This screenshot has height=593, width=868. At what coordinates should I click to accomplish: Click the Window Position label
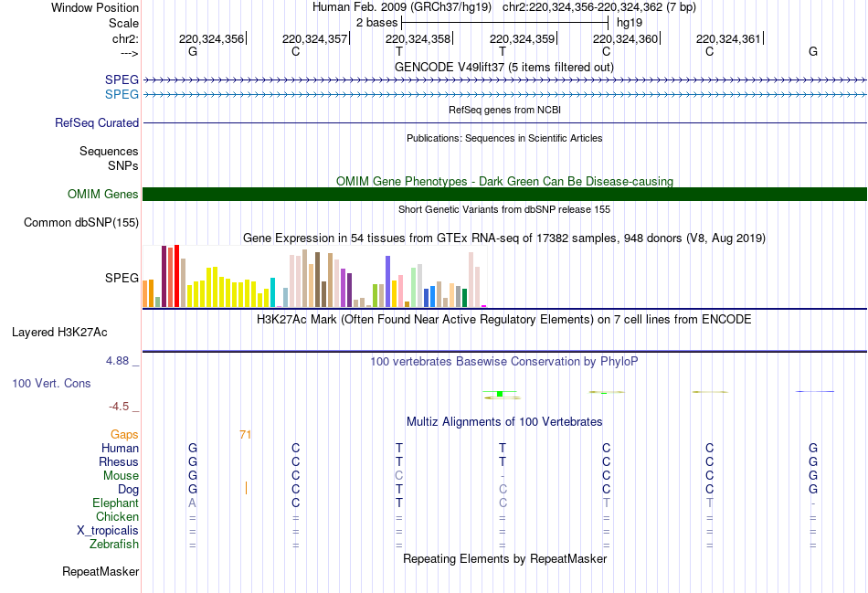coord(95,7)
